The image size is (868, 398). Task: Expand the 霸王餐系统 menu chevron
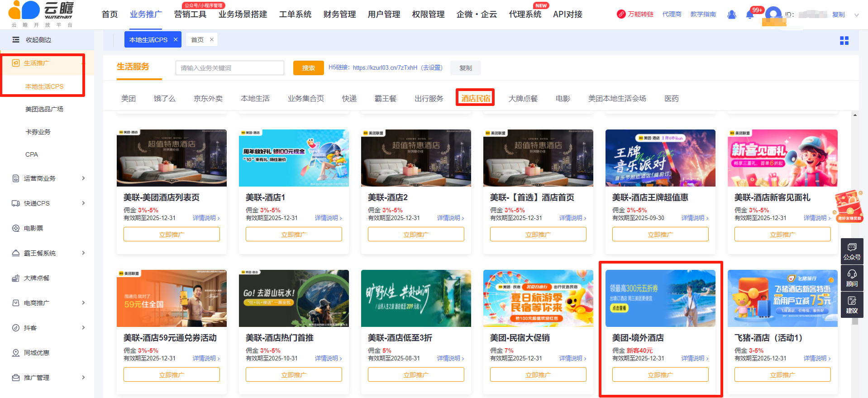click(83, 253)
